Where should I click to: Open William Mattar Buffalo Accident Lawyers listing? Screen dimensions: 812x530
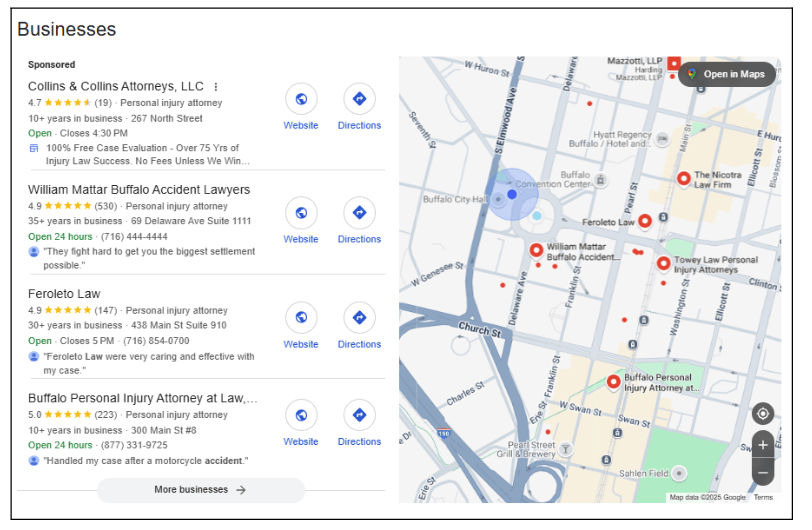pyautogui.click(x=139, y=190)
